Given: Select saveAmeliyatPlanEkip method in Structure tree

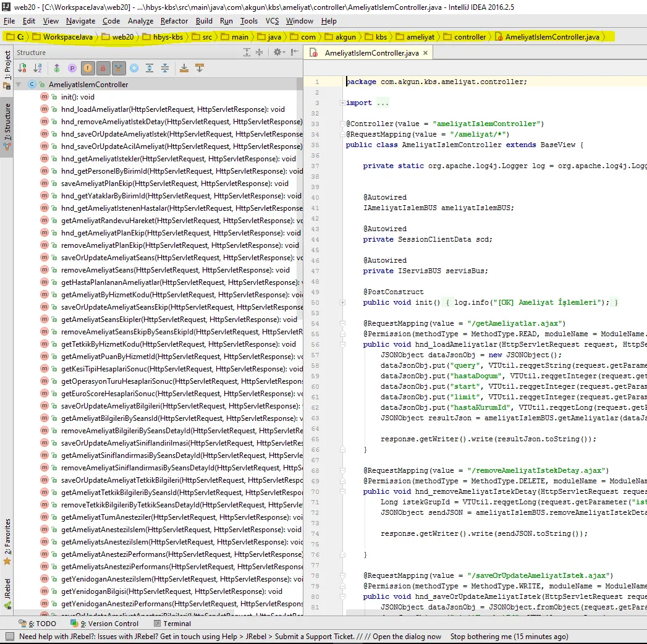Looking at the screenshot, I should coord(174,183).
